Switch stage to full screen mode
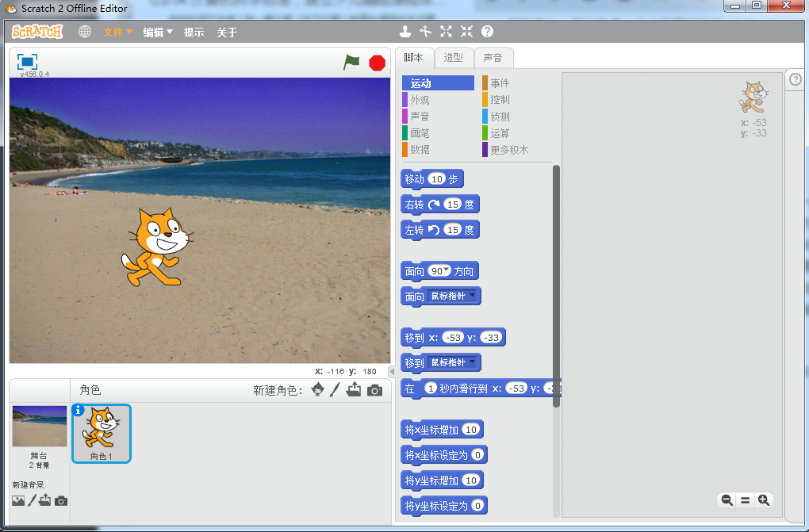This screenshot has height=532, width=809. 27,62
